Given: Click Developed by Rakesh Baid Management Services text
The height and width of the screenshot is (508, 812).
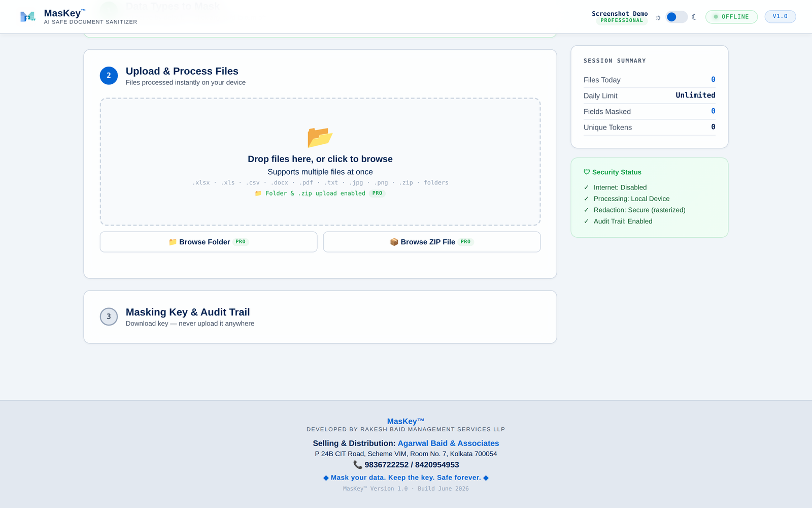Looking at the screenshot, I should point(406,429).
